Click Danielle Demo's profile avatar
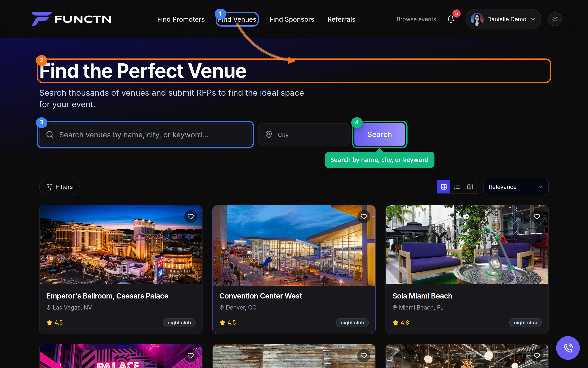Image resolution: width=588 pixels, height=368 pixels. [x=477, y=19]
